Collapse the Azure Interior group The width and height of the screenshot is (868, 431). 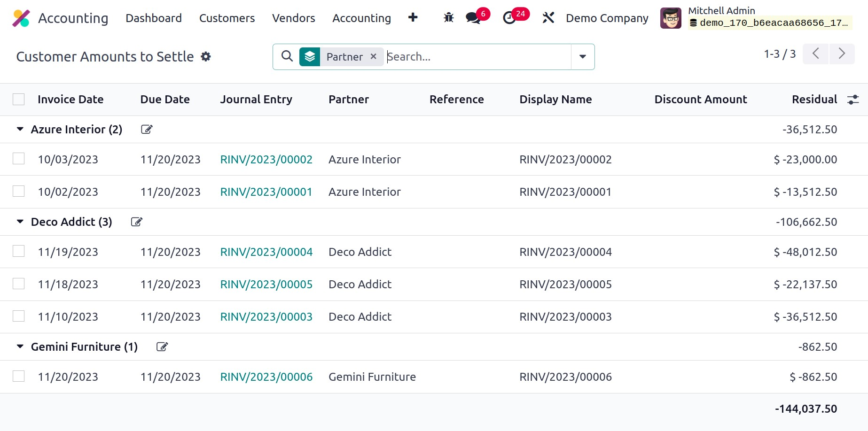click(x=20, y=129)
